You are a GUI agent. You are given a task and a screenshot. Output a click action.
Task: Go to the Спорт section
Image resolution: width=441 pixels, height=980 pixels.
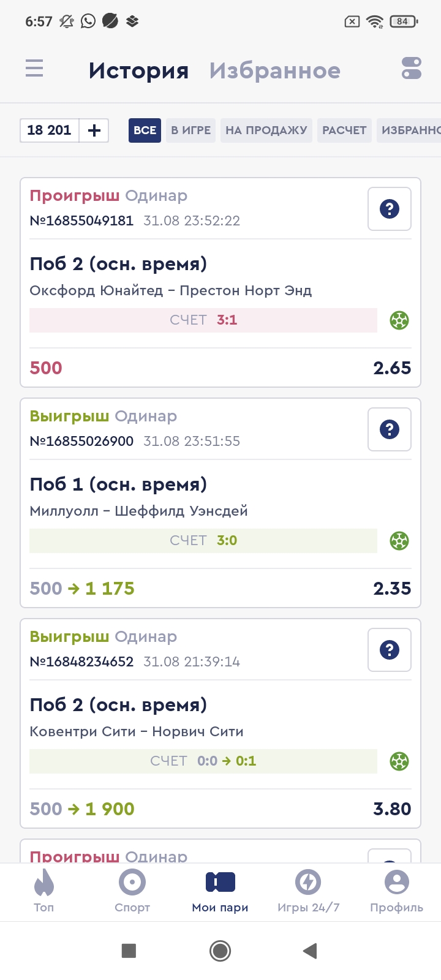click(x=132, y=891)
